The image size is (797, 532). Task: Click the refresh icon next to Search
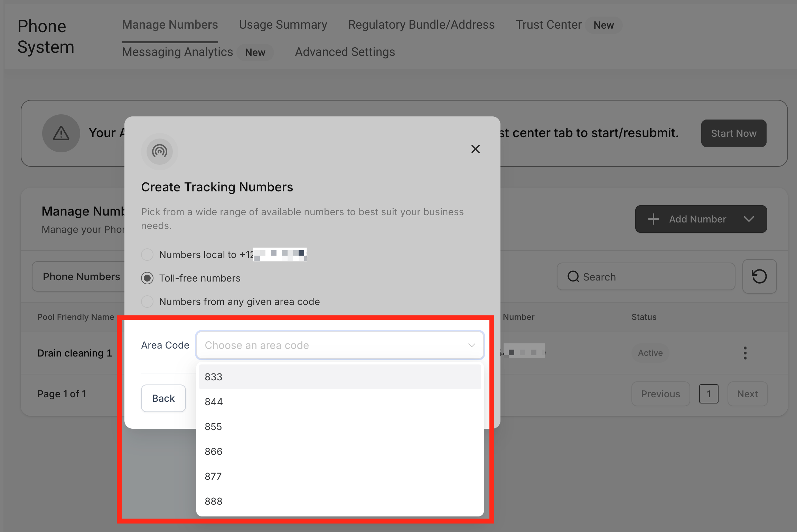pyautogui.click(x=759, y=276)
